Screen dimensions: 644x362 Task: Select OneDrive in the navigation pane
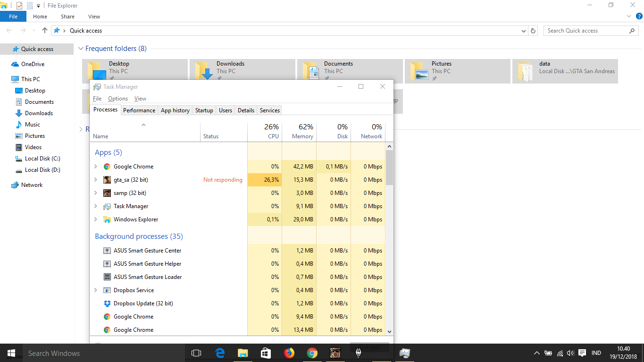coord(33,64)
